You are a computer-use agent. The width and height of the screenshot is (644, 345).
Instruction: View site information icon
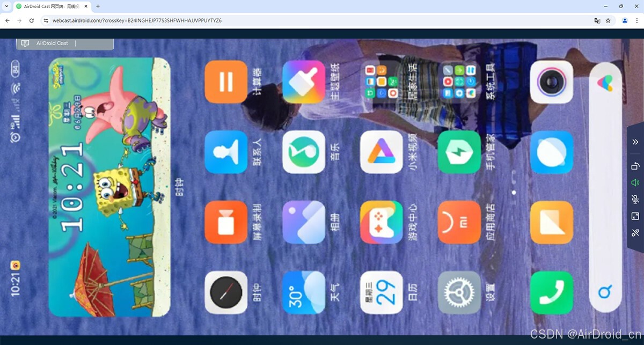click(x=46, y=20)
